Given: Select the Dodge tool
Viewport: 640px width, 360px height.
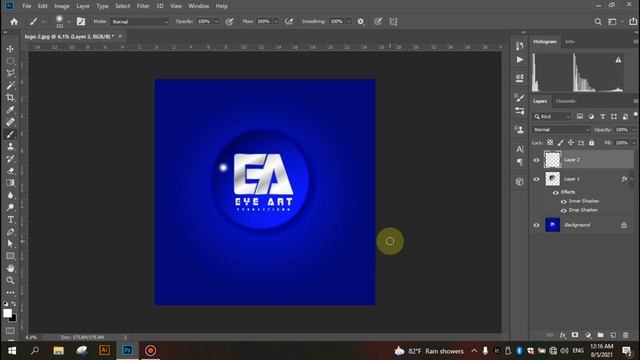Looking at the screenshot, I should point(10,207).
